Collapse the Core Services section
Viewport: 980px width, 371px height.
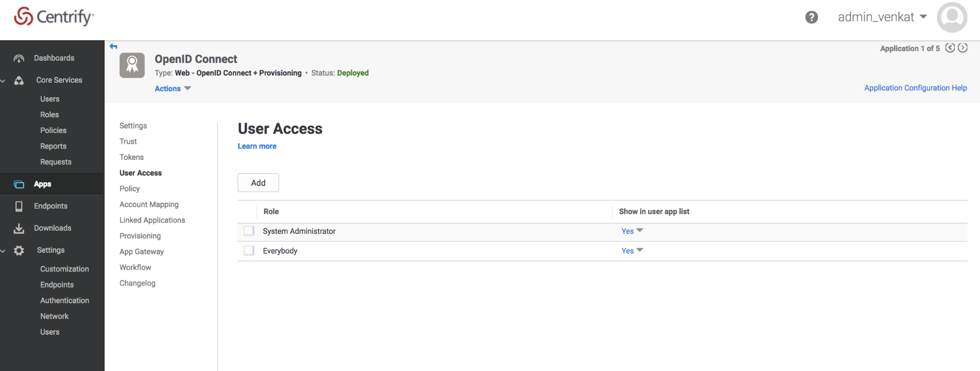3,80
